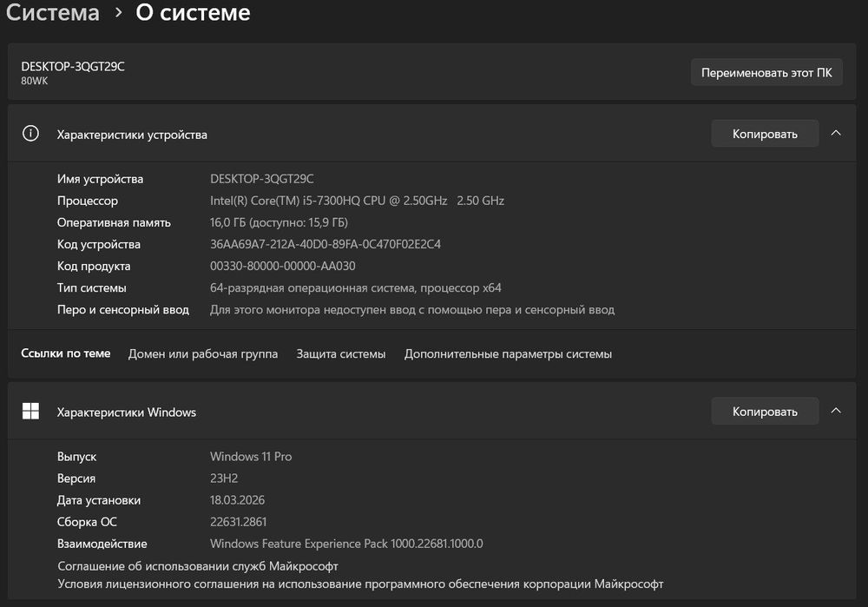Collapse the Характеристики устройства section chevron
Image resolution: width=868 pixels, height=607 pixels.
point(836,134)
